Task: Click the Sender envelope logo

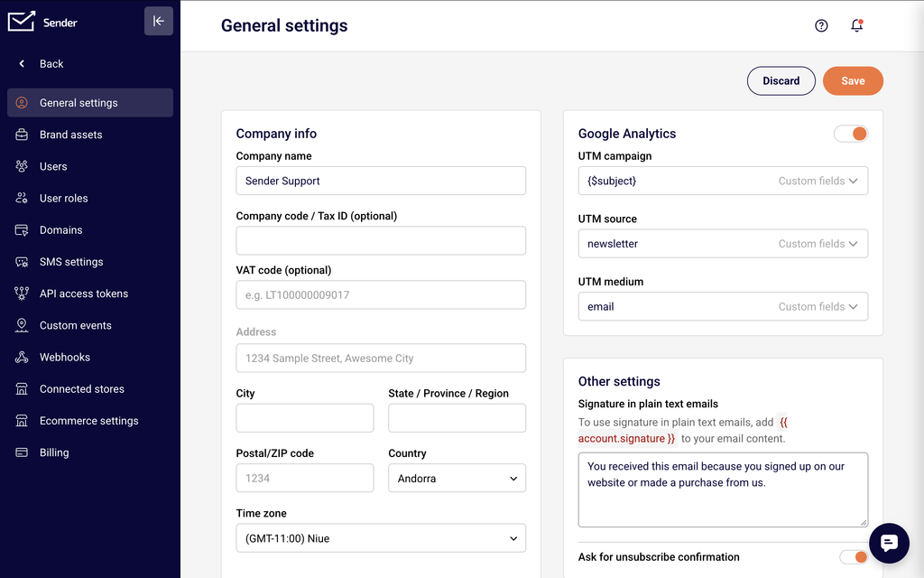Action: click(22, 22)
